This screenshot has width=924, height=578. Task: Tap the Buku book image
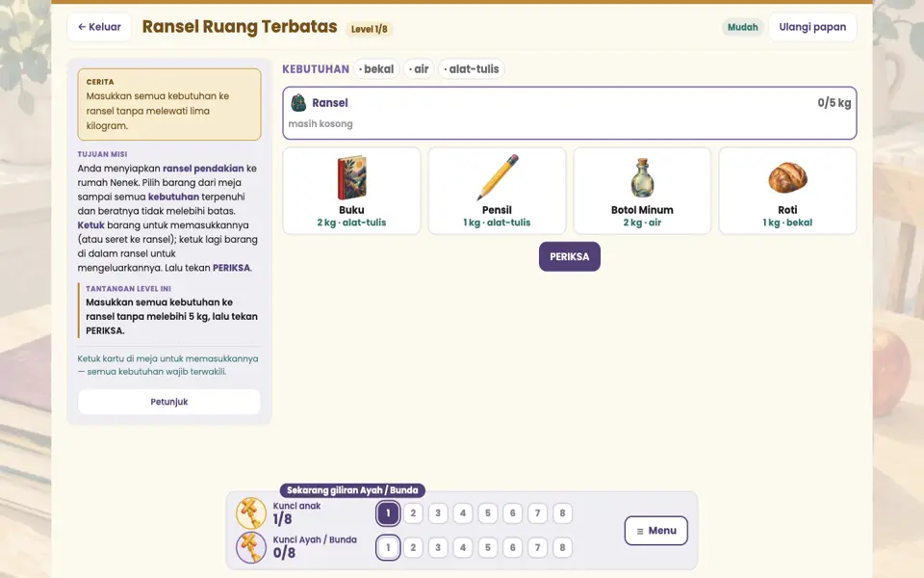tap(352, 177)
